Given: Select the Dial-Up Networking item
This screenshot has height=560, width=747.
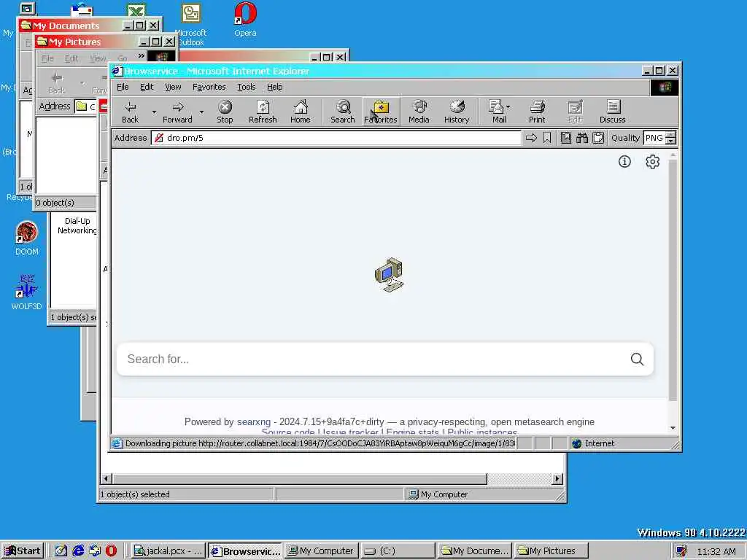Looking at the screenshot, I should (x=77, y=226).
